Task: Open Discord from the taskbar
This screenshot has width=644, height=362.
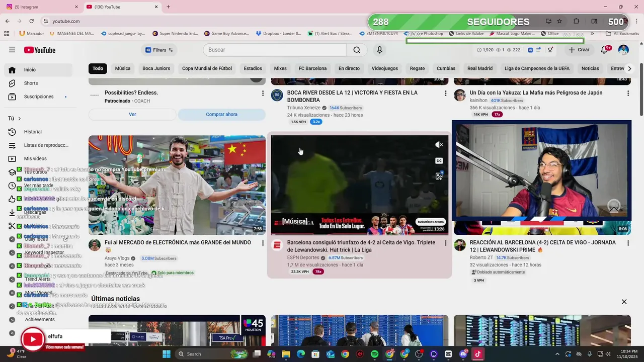Action: (x=463, y=354)
